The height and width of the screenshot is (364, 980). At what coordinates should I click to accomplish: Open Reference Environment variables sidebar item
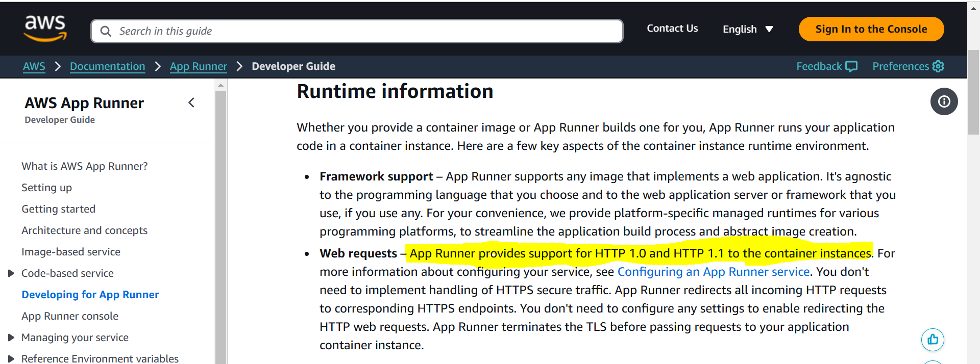pyautogui.click(x=100, y=358)
